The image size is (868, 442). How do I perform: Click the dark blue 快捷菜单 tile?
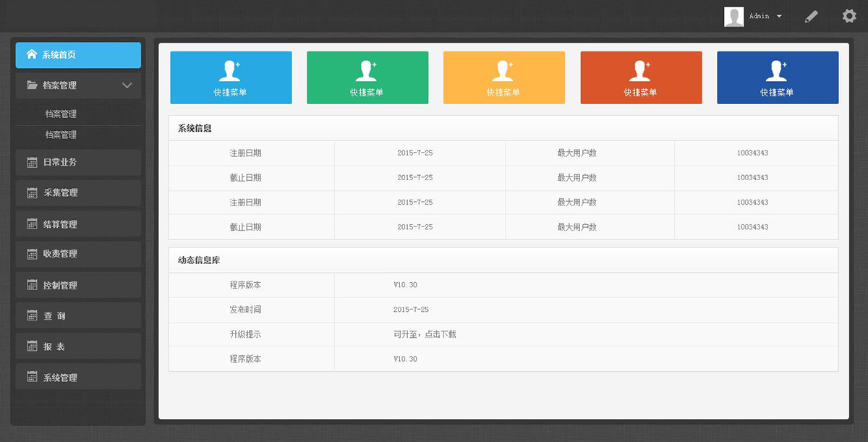pyautogui.click(x=778, y=77)
